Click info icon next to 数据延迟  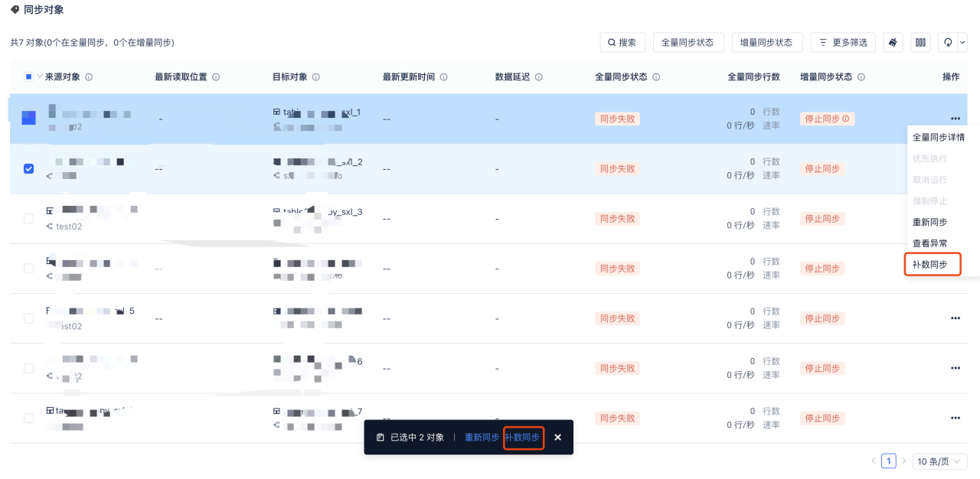(538, 77)
